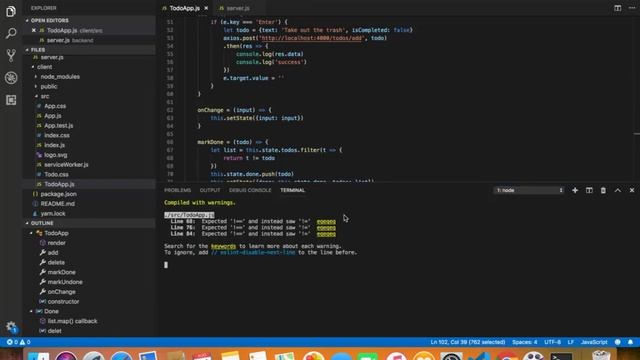The width and height of the screenshot is (640, 360).
Task: Click eqeqeq link for Line 68 warning
Action: click(326, 222)
